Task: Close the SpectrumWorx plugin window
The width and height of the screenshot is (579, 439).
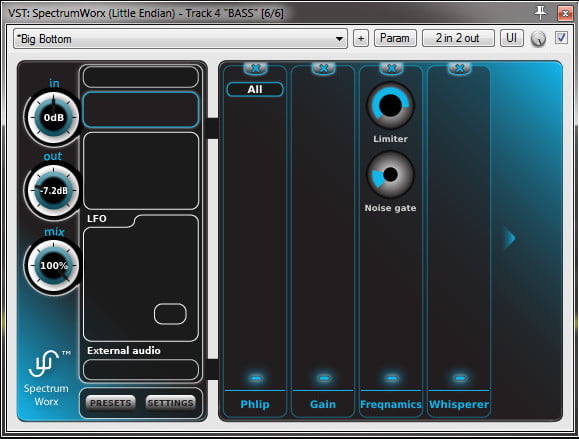Action: coord(565,13)
